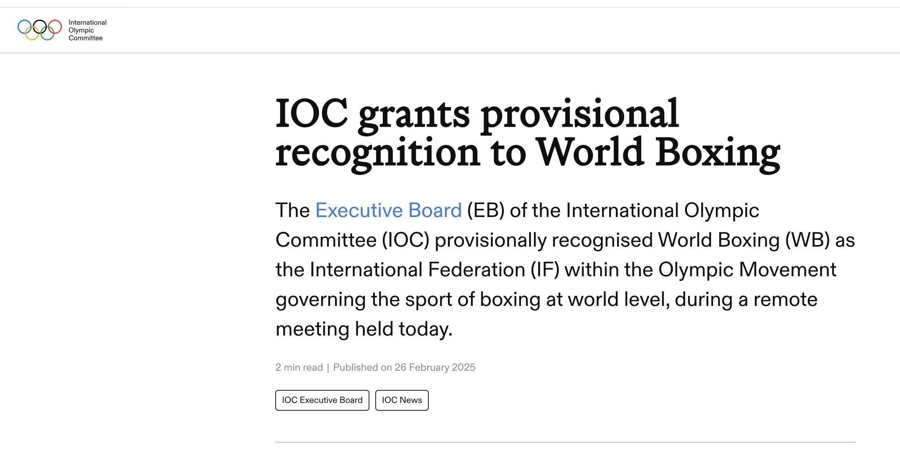The image size is (900, 467).
Task: Click the "Published on 26 February 2025" date
Action: coord(404,368)
